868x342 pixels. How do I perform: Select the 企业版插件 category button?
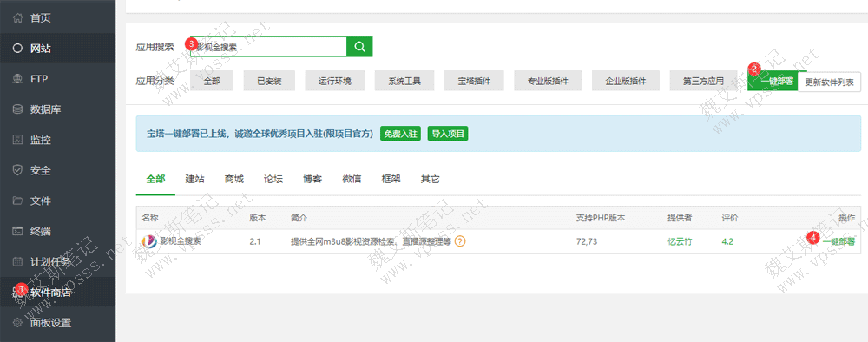[626, 81]
